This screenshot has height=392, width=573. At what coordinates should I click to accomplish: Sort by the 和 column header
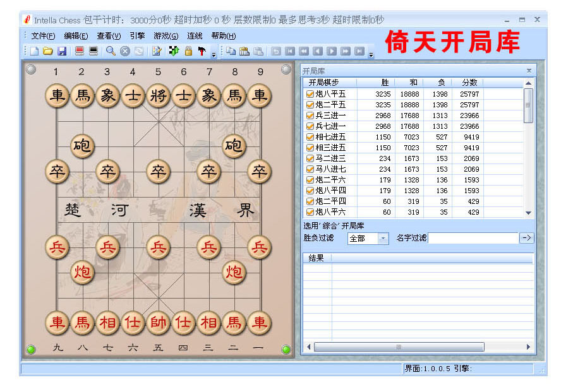tap(409, 83)
